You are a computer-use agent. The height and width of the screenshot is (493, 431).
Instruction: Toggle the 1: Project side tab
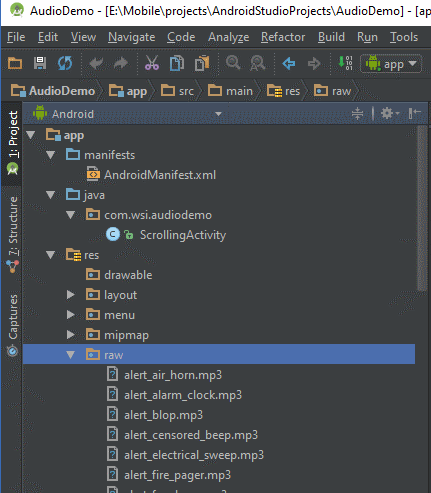point(13,143)
